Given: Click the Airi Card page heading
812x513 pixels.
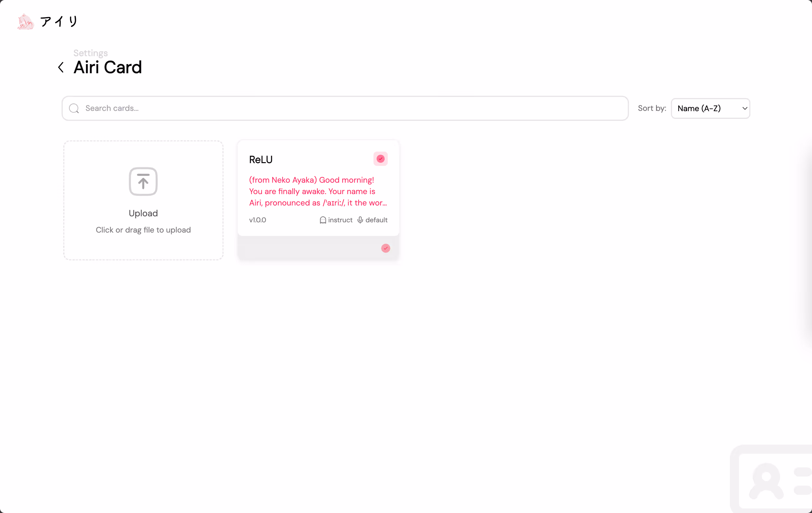Looking at the screenshot, I should coord(107,68).
